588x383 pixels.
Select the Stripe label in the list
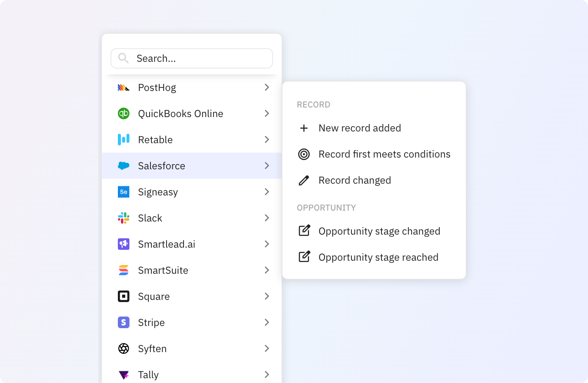(x=151, y=323)
